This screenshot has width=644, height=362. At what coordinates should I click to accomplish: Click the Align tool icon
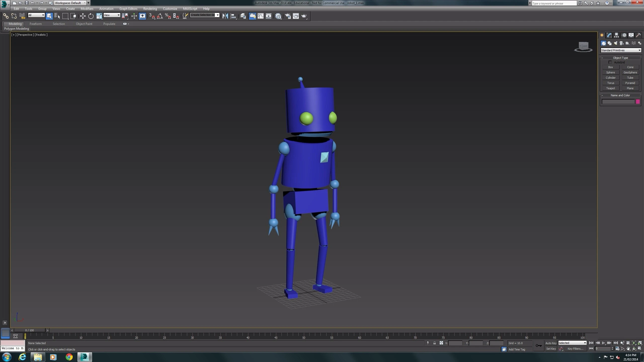click(x=233, y=16)
